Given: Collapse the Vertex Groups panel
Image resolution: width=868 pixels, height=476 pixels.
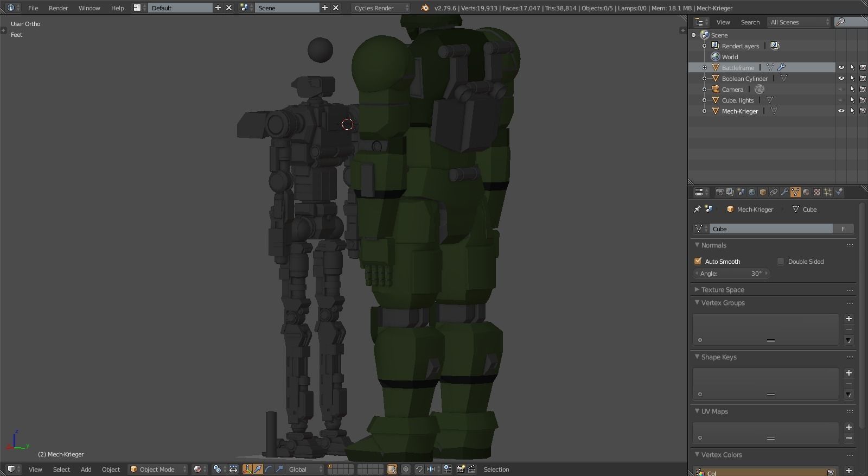Looking at the screenshot, I should click(x=697, y=302).
